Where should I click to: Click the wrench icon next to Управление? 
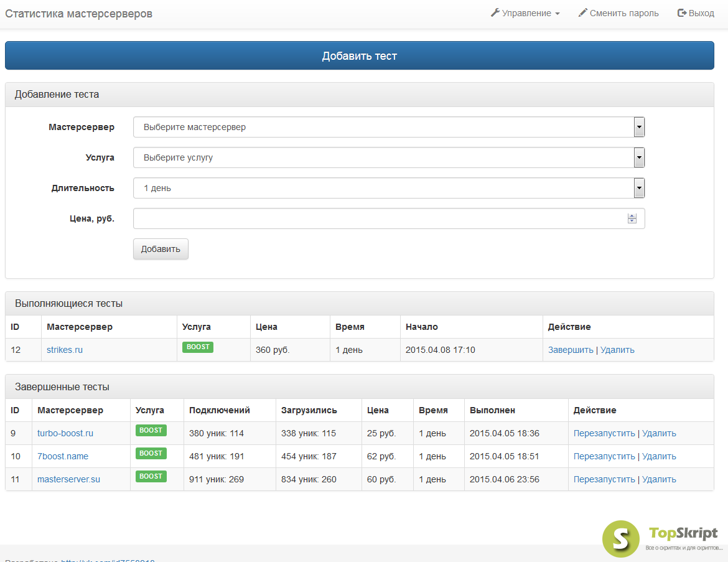coord(495,13)
